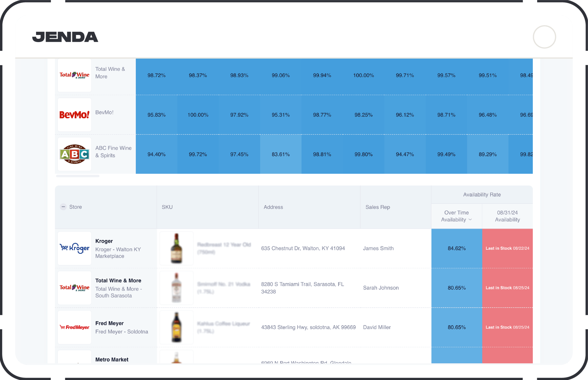Image resolution: width=588 pixels, height=380 pixels.
Task: Click the Availability Rate group header
Action: click(x=482, y=194)
